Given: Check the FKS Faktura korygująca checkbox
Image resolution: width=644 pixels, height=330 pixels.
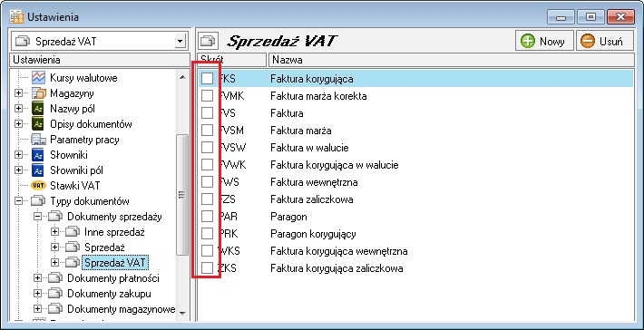Looking at the screenshot, I should click(x=208, y=78).
